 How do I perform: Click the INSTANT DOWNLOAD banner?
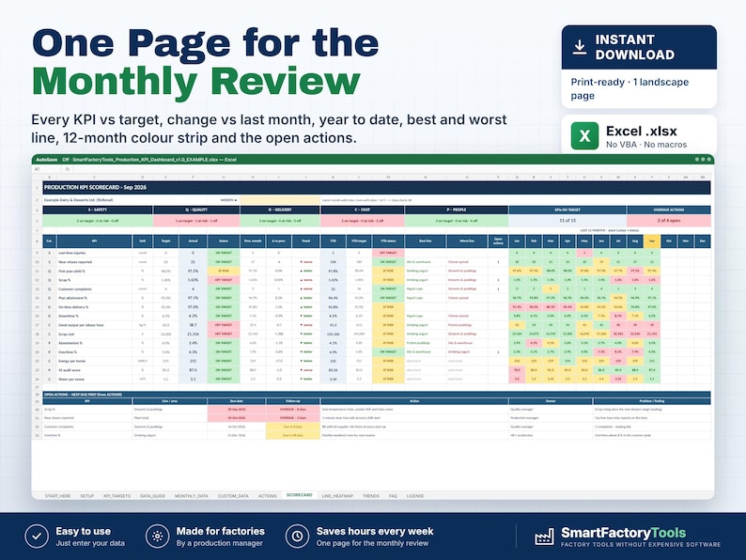(x=639, y=47)
